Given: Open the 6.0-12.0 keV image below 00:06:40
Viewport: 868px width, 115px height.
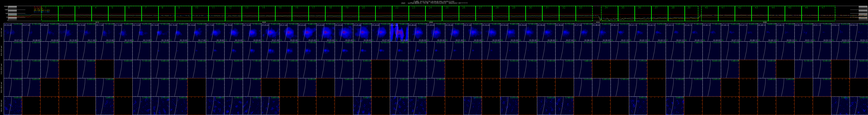Looking at the screenshot, I should 13,51.
